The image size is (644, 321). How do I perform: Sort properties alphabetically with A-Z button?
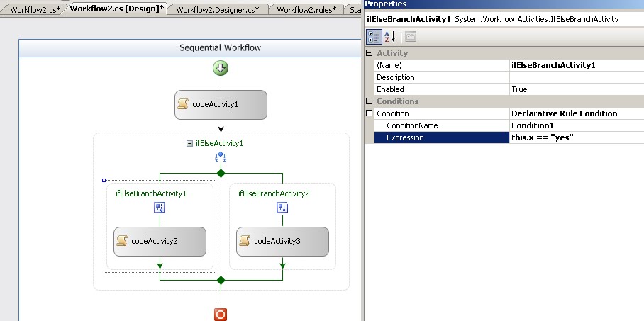coord(390,37)
